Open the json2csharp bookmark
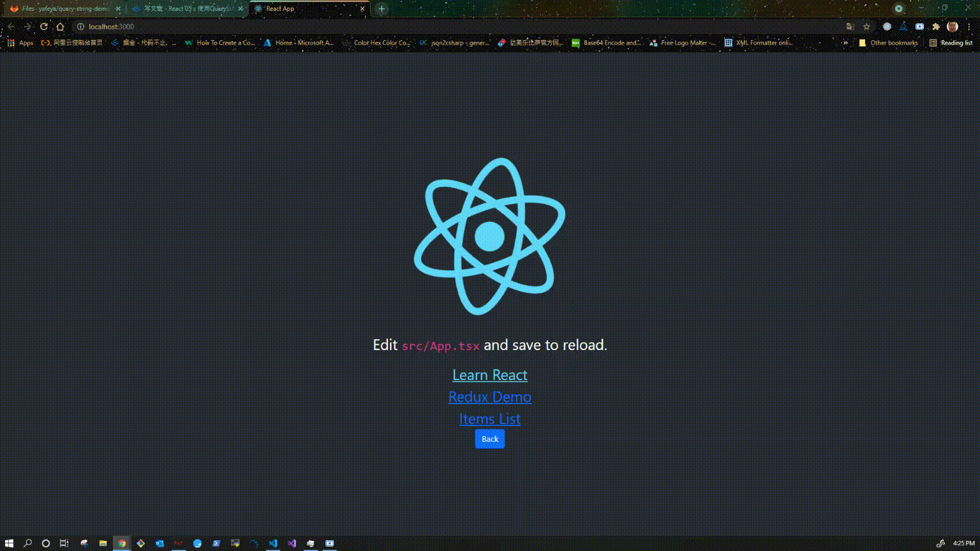The width and height of the screenshot is (980, 551). click(454, 43)
